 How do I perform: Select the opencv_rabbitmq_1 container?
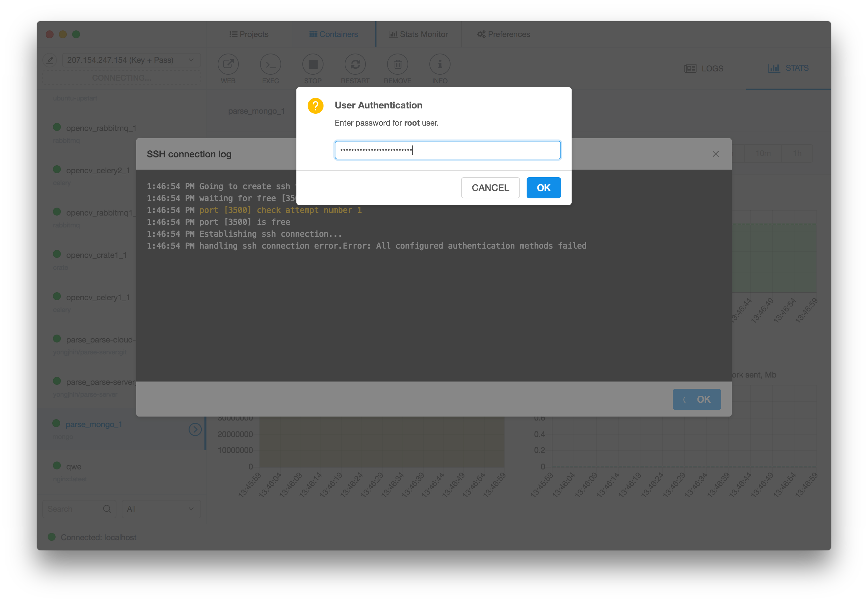click(101, 128)
